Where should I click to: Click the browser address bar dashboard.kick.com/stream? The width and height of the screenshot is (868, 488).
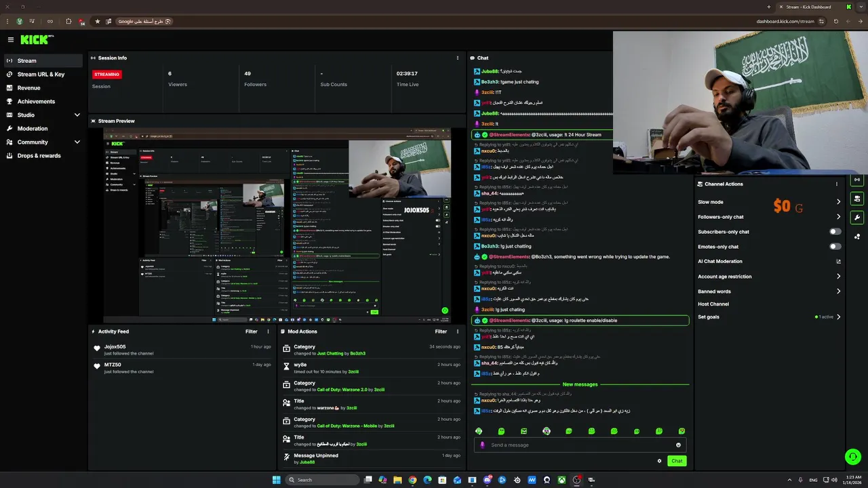(785, 22)
